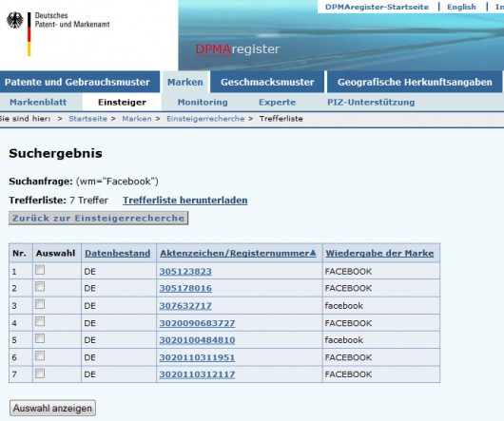
Task: Open register entry 307632717
Action: point(185,306)
